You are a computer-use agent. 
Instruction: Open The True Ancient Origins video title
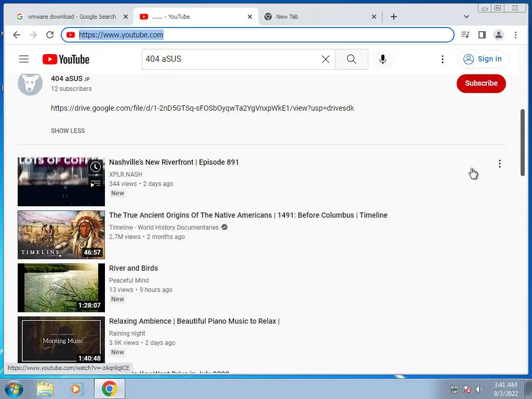pyautogui.click(x=248, y=215)
